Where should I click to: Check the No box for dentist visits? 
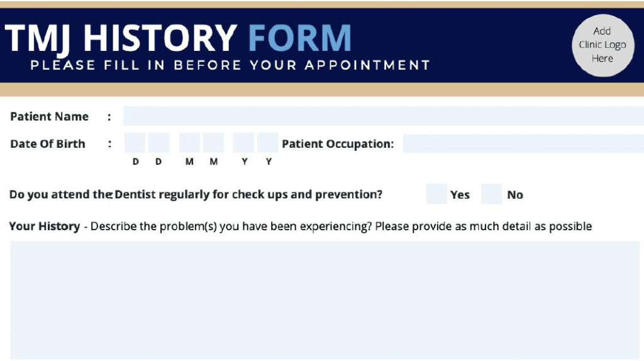point(491,194)
